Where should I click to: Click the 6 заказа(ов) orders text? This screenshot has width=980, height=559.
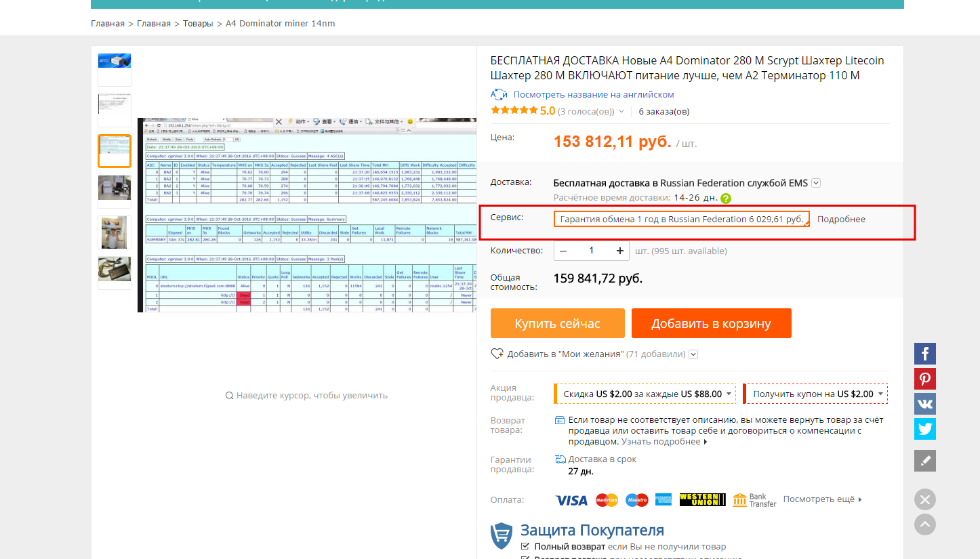[x=664, y=111]
